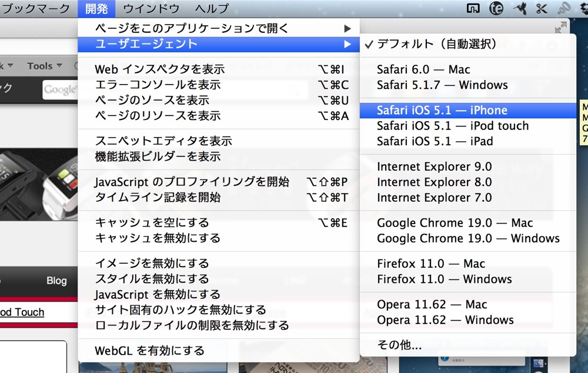Start JavaScript のプロファイリングを開始

(x=219, y=182)
